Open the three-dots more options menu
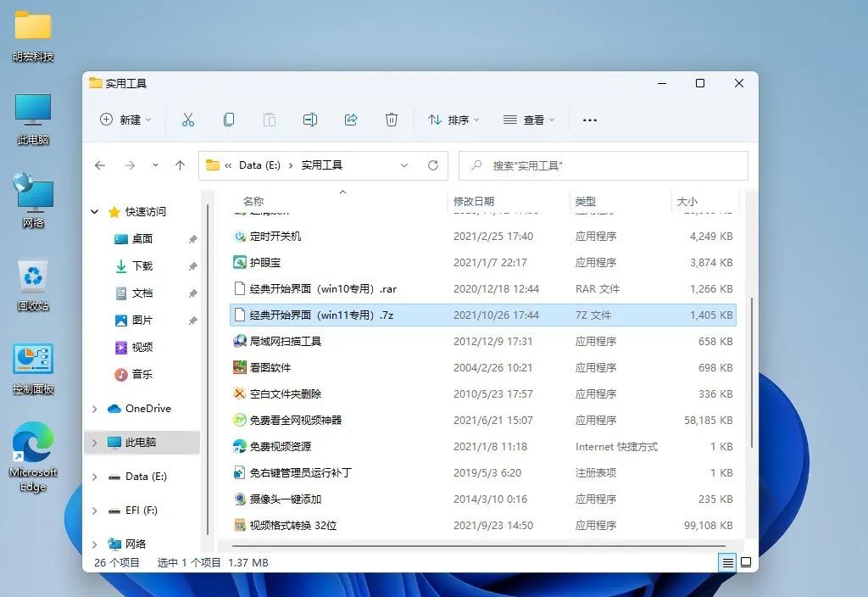The width and height of the screenshot is (868, 597). point(590,120)
